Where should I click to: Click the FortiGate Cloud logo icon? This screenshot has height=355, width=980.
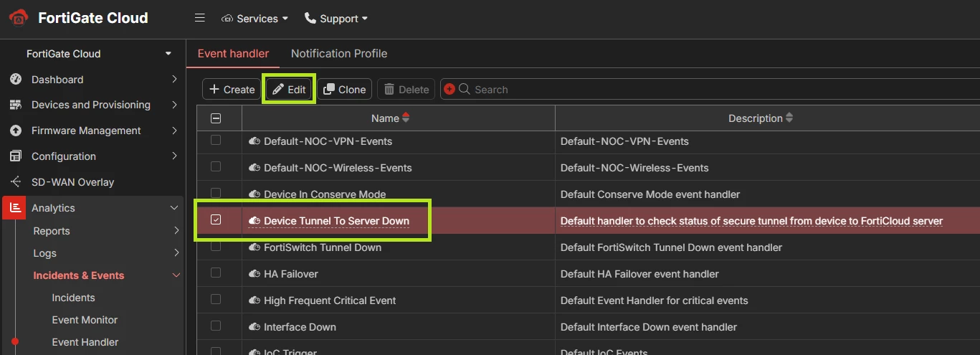click(x=19, y=17)
